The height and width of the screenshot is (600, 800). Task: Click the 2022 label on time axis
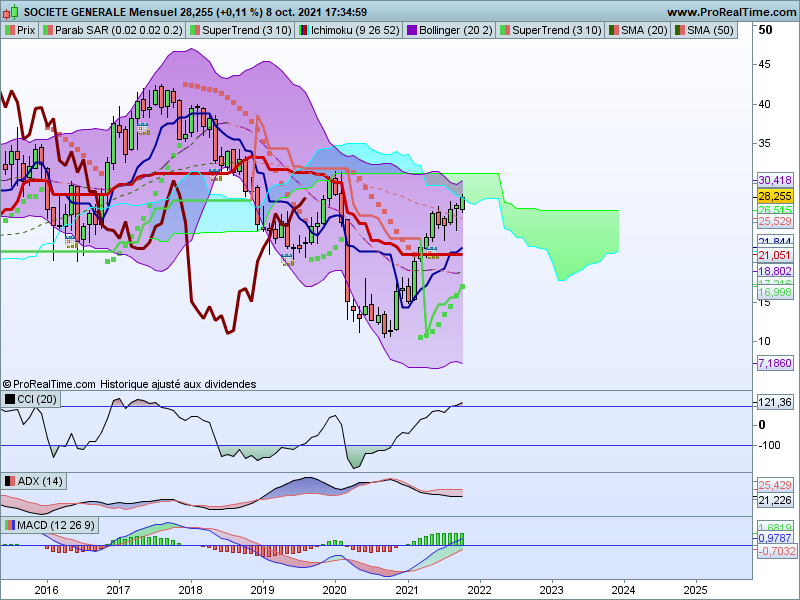pyautogui.click(x=479, y=590)
